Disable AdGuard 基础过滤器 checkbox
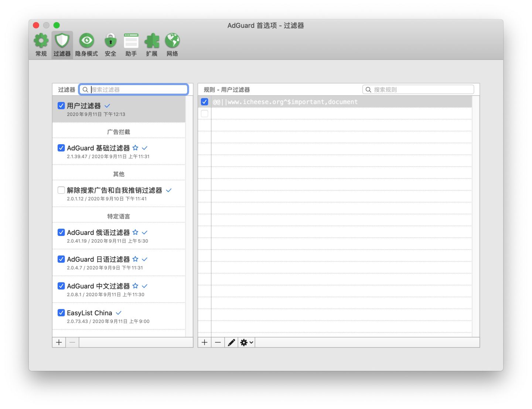The width and height of the screenshot is (532, 409). [61, 148]
